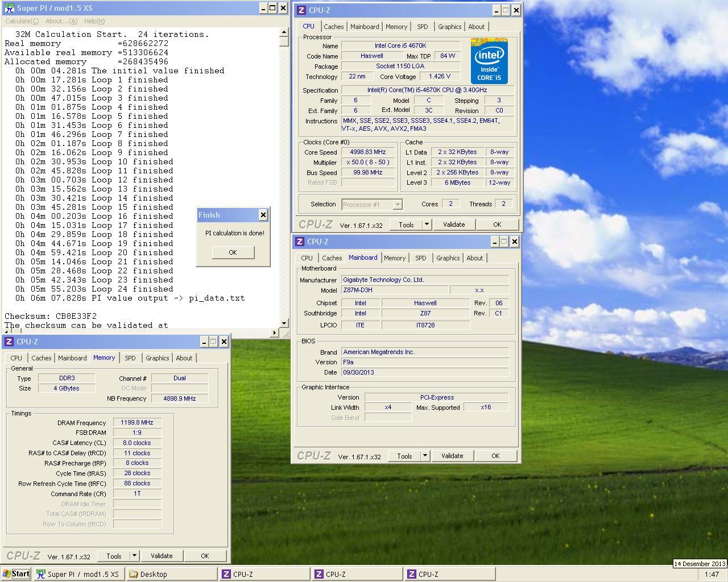Open Mainboard tab in Memory window
The image size is (728, 582).
pos(73,358)
